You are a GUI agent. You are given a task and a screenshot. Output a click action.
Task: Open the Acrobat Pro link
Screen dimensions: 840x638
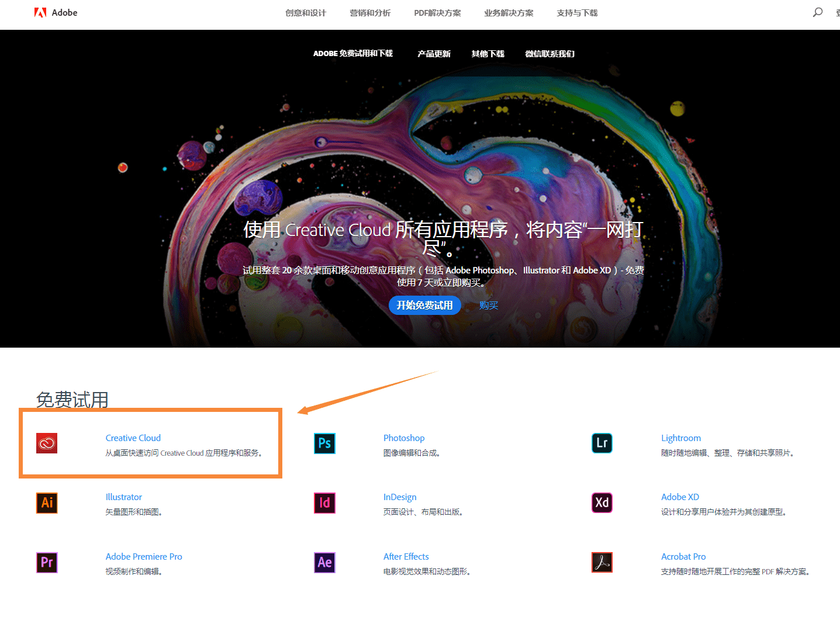(x=683, y=557)
